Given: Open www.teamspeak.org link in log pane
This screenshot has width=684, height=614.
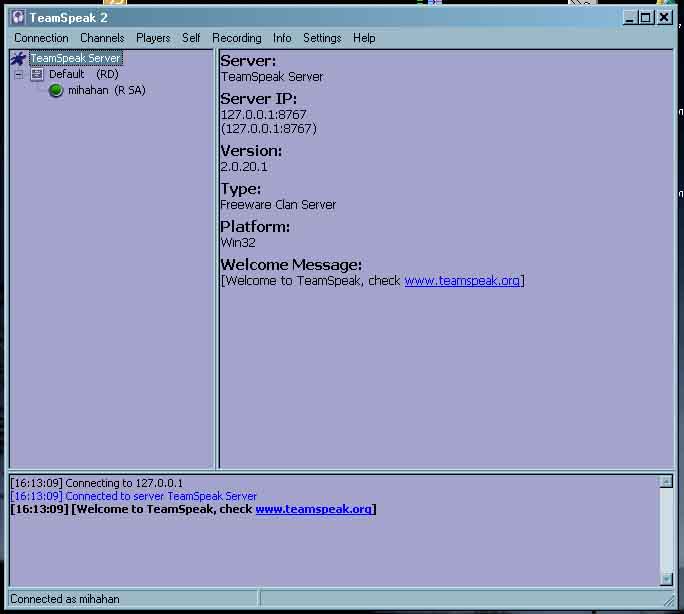Looking at the screenshot, I should coord(313,509).
